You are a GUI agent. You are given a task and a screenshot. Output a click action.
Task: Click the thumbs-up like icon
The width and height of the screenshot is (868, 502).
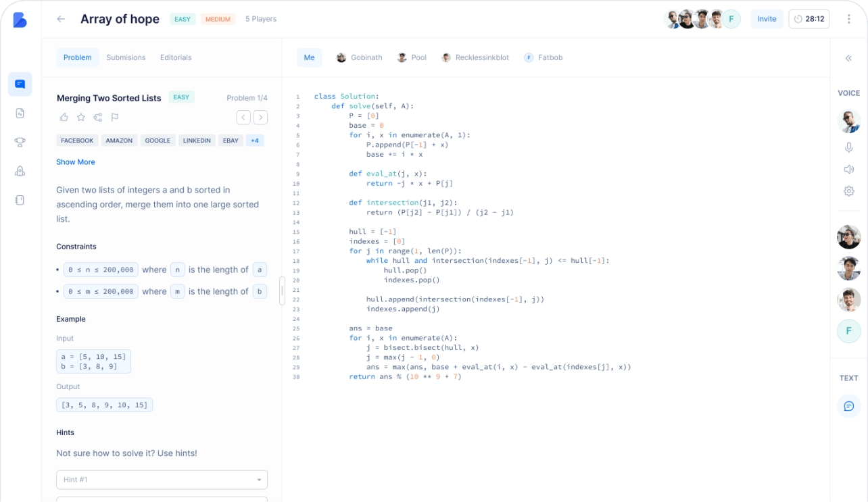click(64, 118)
